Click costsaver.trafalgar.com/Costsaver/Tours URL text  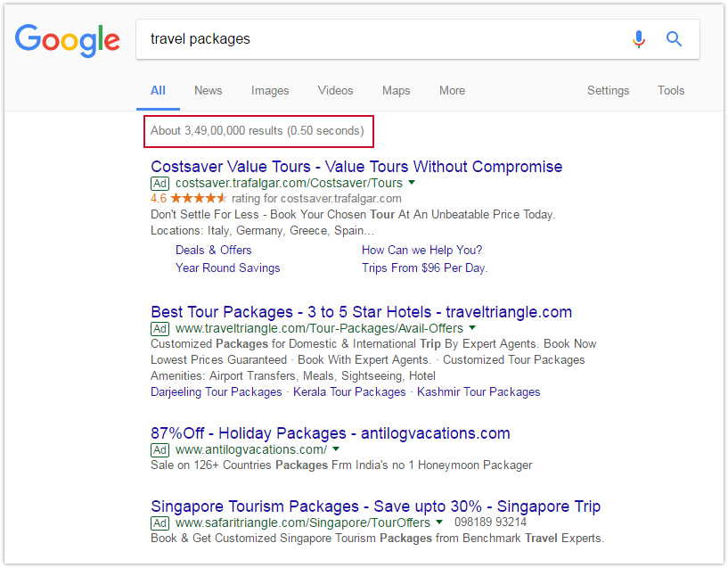289,183
